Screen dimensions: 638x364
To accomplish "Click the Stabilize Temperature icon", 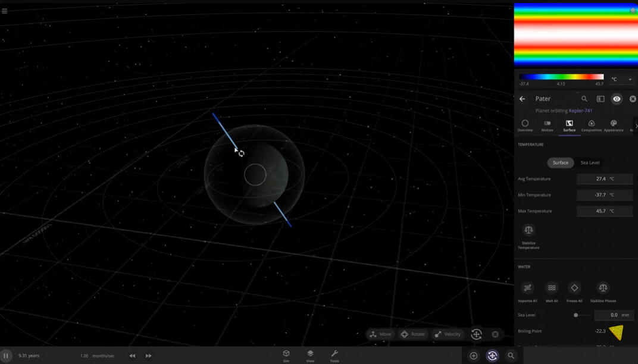I will 528,230.
